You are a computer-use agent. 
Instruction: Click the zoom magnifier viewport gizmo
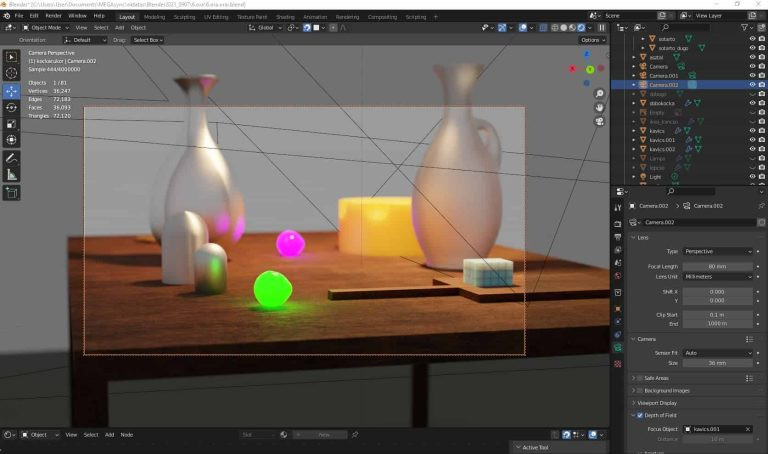(599, 94)
